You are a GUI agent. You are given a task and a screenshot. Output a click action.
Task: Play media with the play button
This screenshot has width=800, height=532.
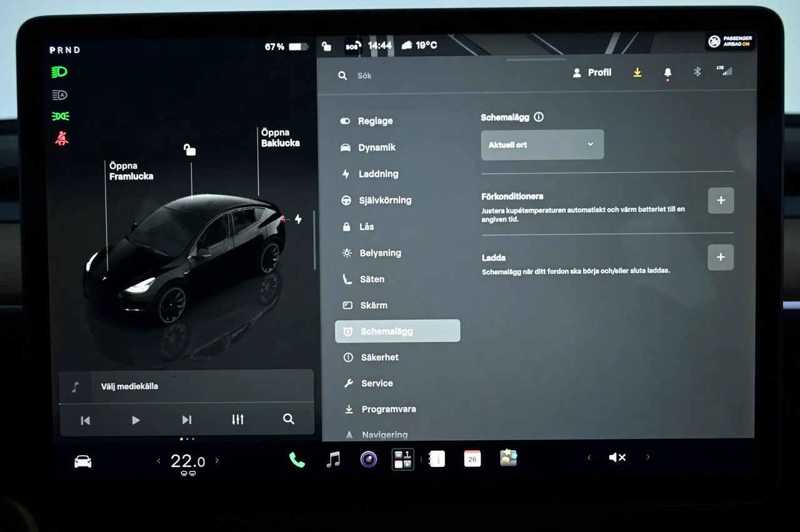[136, 420]
